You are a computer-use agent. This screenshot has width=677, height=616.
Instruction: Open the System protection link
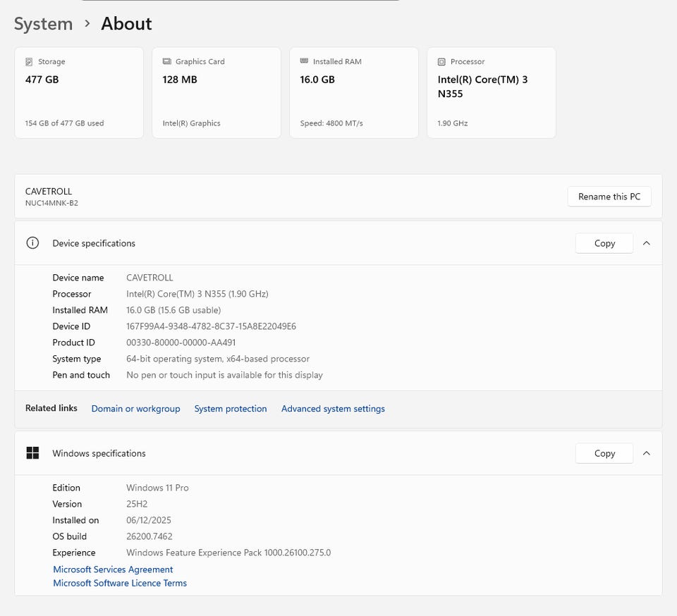pyautogui.click(x=231, y=409)
